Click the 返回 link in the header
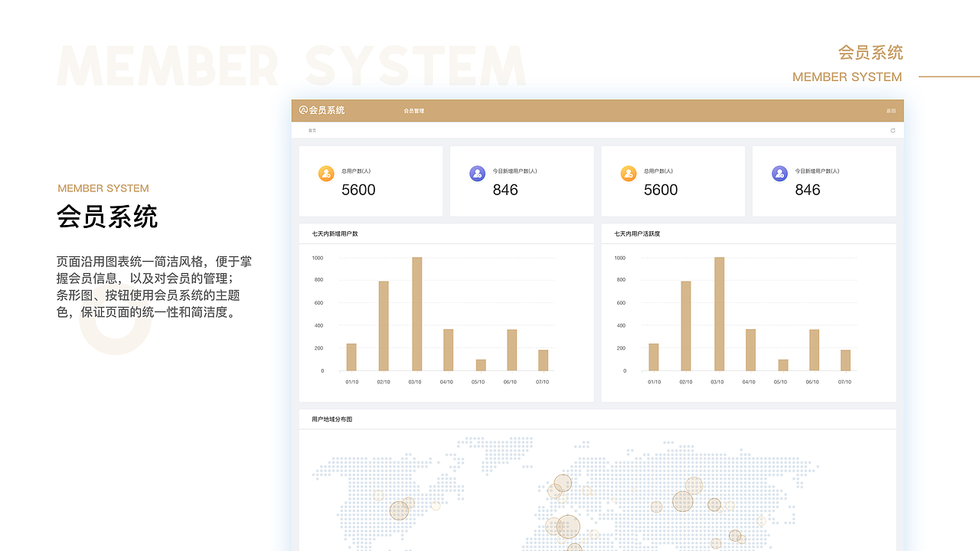The height and width of the screenshot is (551, 980). (891, 111)
